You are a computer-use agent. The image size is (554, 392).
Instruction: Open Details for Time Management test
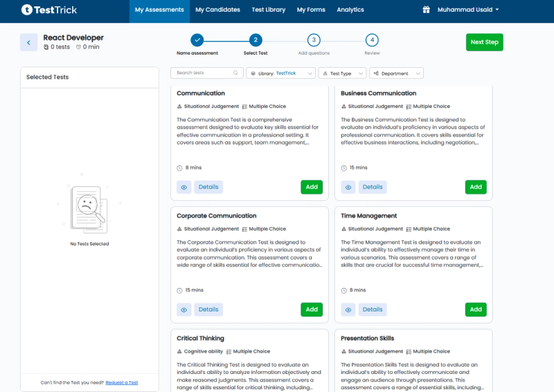[x=373, y=310]
